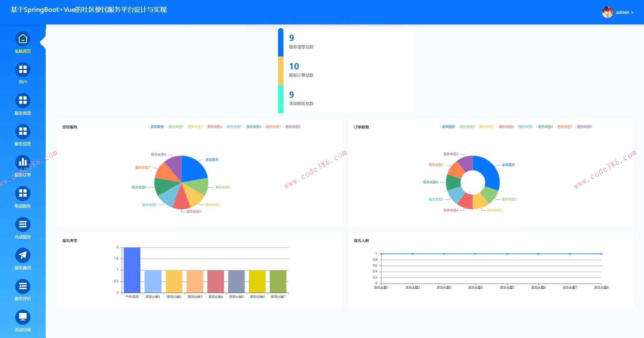The width and height of the screenshot is (644, 338).
Task: Click the 服务订单总数 statistic card
Action: pos(345,70)
